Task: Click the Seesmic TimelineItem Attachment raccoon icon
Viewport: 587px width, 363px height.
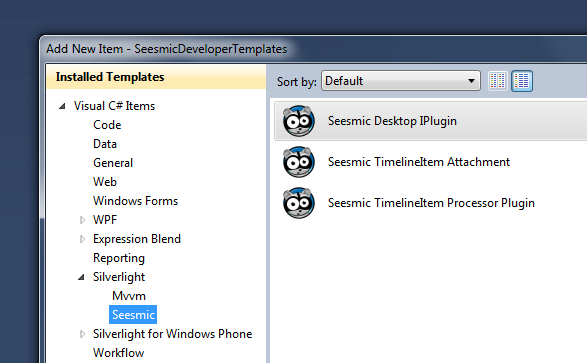Action: click(x=298, y=162)
